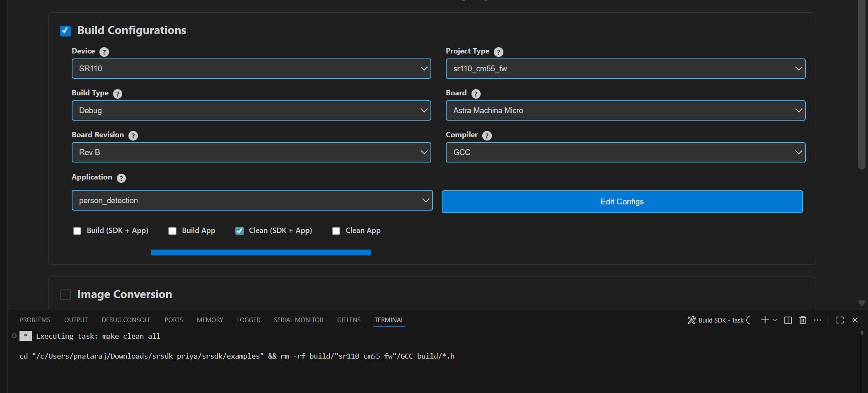Viewport: 868px width, 393px height.
Task: Open the Application dropdown showing person_detection
Action: point(252,201)
